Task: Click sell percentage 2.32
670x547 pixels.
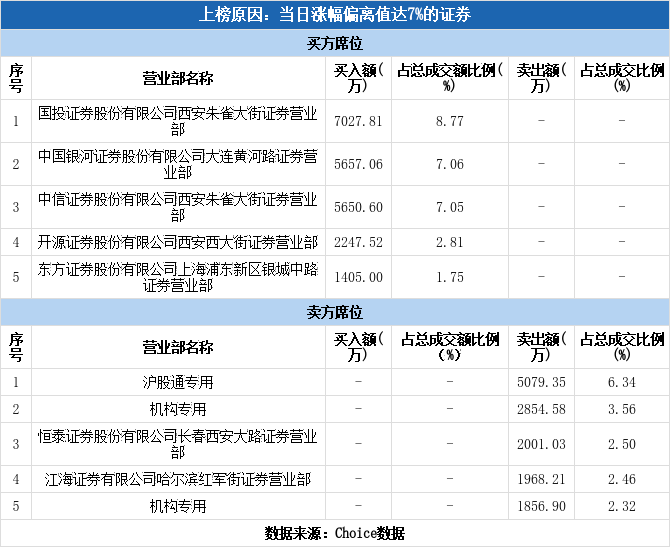Action: pos(622,506)
